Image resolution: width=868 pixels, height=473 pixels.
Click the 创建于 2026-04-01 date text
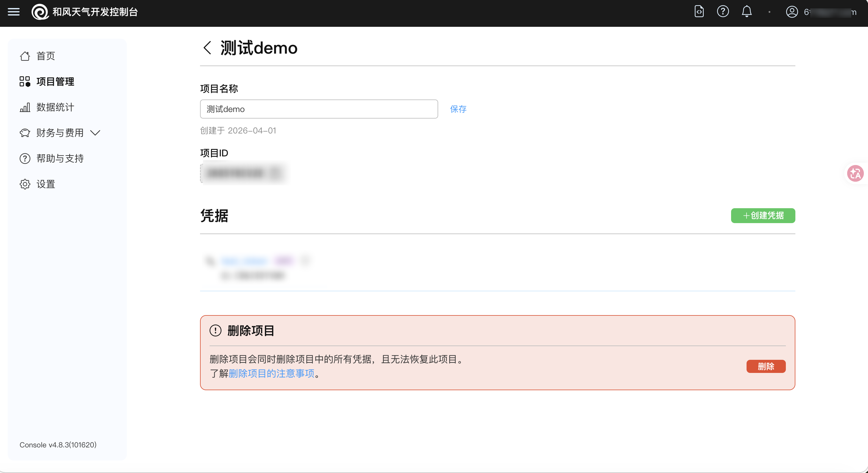pos(238,130)
